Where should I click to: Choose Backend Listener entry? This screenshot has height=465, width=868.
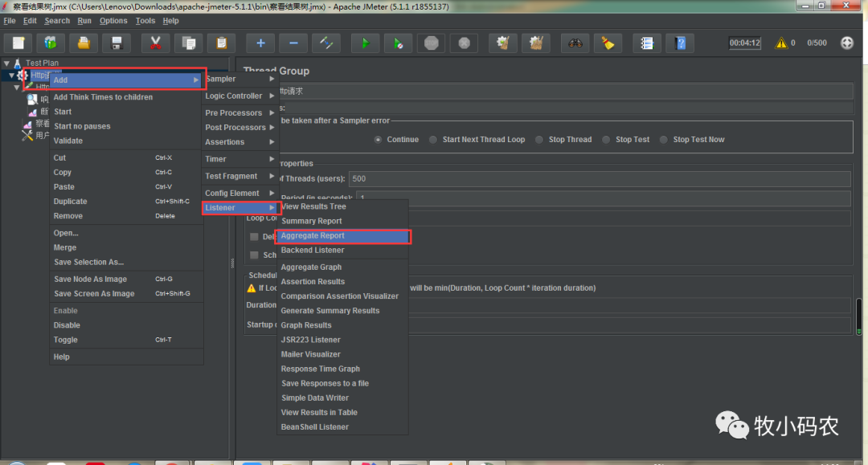(342, 250)
